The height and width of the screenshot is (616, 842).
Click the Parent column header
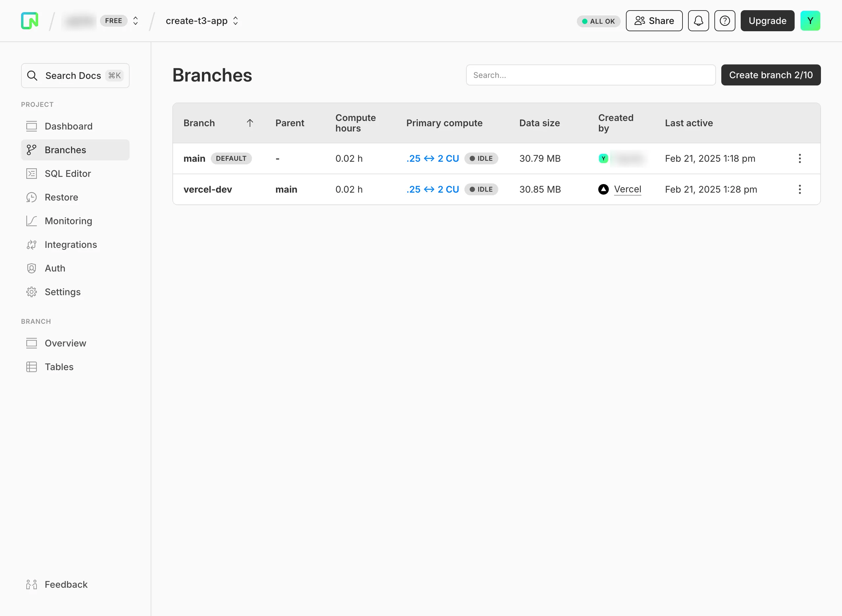point(289,123)
